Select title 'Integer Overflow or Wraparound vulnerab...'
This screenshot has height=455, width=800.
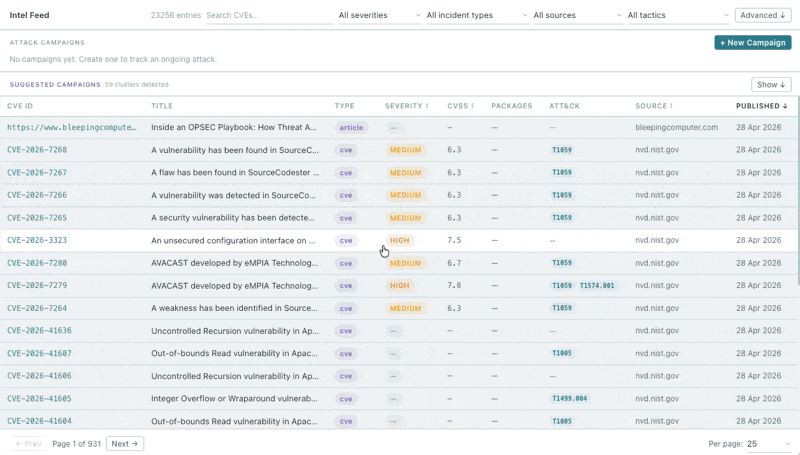(234, 399)
